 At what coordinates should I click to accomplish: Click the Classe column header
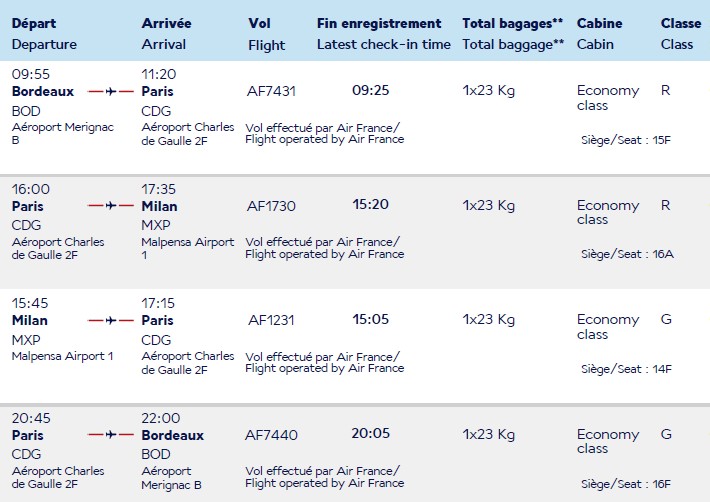680,23
